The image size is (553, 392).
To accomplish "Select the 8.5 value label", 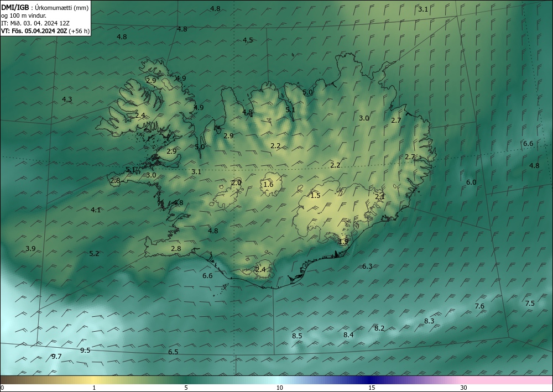I will pos(298,336).
